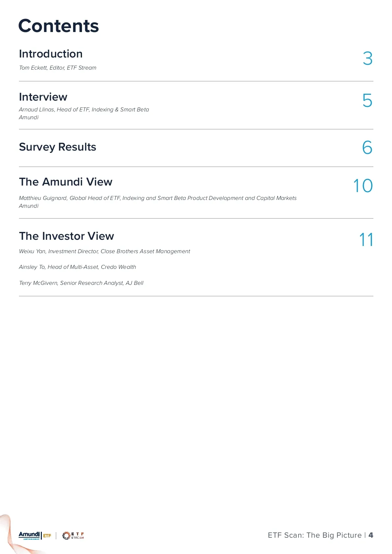
Task: Click the Matthieu Guignard byline
Action: tap(158, 198)
